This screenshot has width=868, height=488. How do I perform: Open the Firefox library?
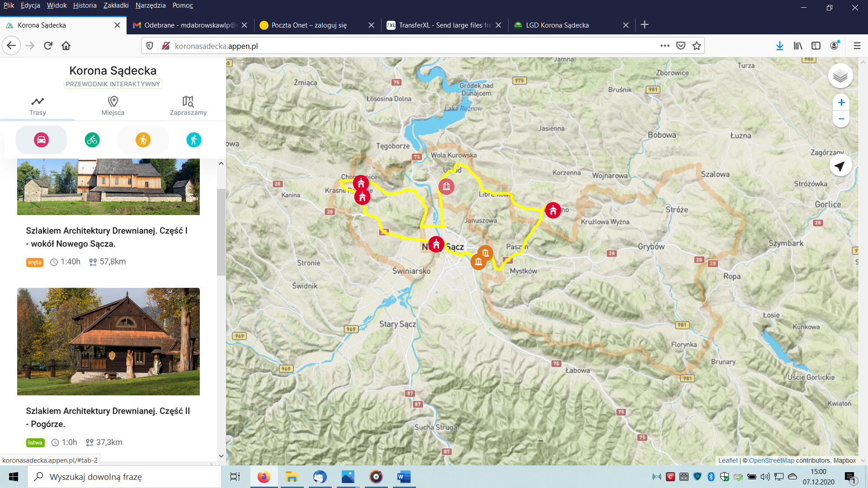[x=798, y=46]
